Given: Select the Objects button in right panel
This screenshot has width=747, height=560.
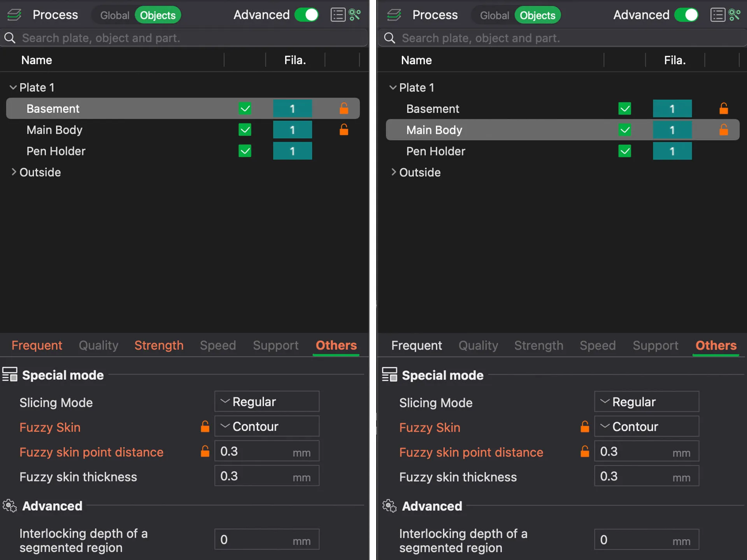Looking at the screenshot, I should pyautogui.click(x=538, y=15).
